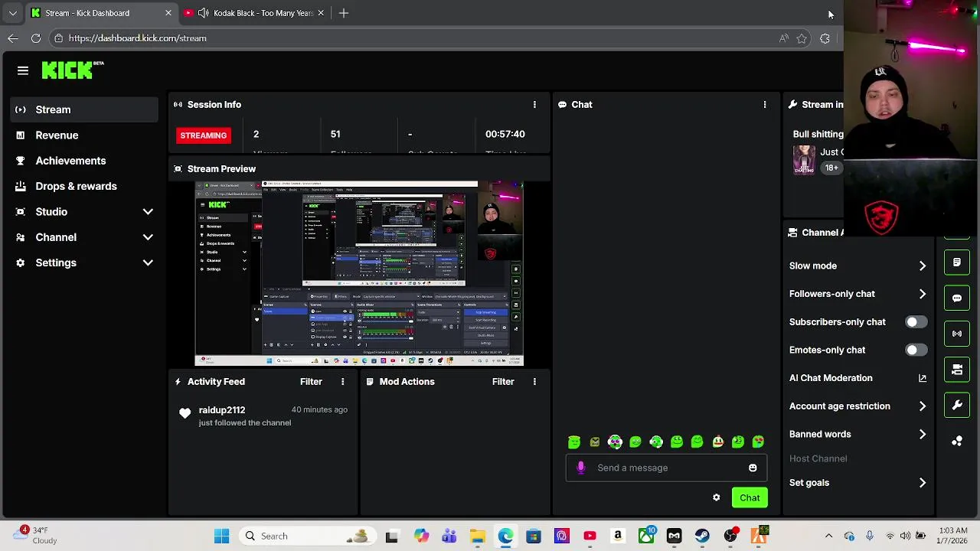
Task: Open Mod Actions three-dot options menu
Action: [x=534, y=382]
